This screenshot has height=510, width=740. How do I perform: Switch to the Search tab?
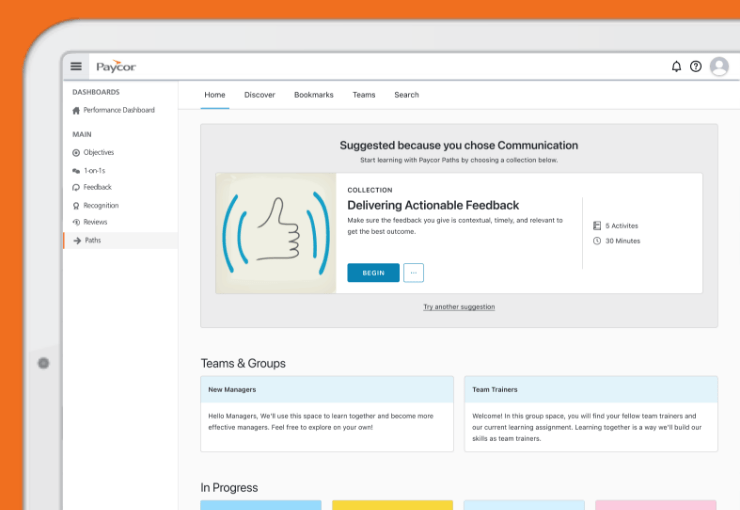pyautogui.click(x=407, y=95)
